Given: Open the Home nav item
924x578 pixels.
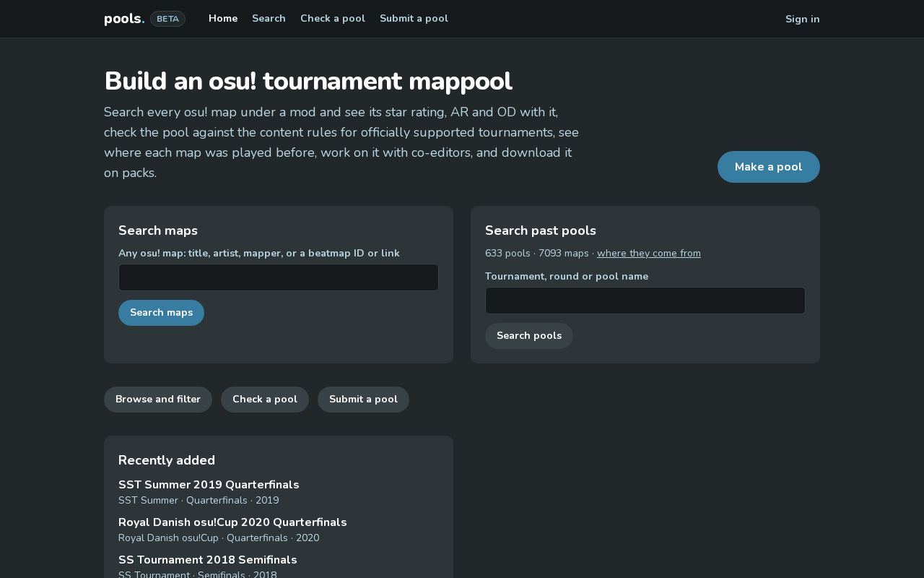Looking at the screenshot, I should [x=223, y=19].
